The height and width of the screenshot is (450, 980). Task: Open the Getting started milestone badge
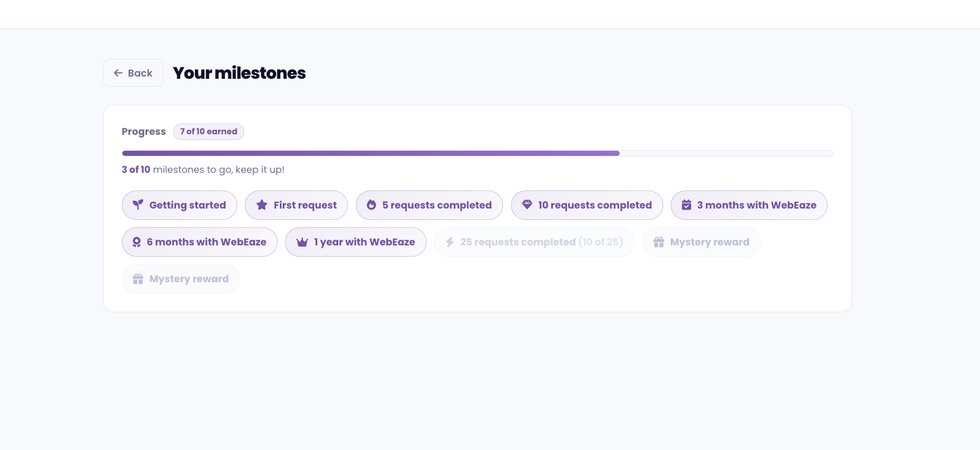[x=180, y=205]
